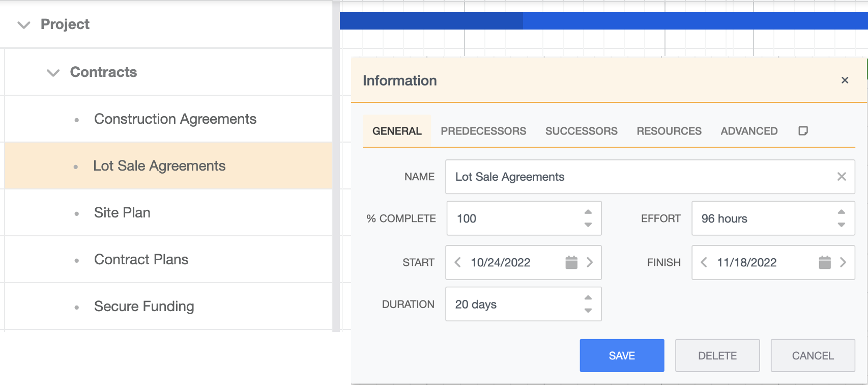Decrease % Complete with down arrow

[x=588, y=225]
